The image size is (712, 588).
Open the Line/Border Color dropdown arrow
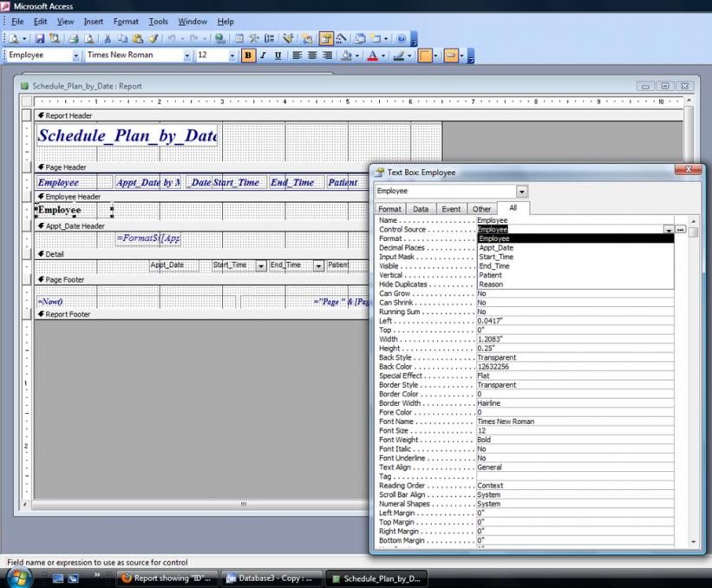pos(409,56)
